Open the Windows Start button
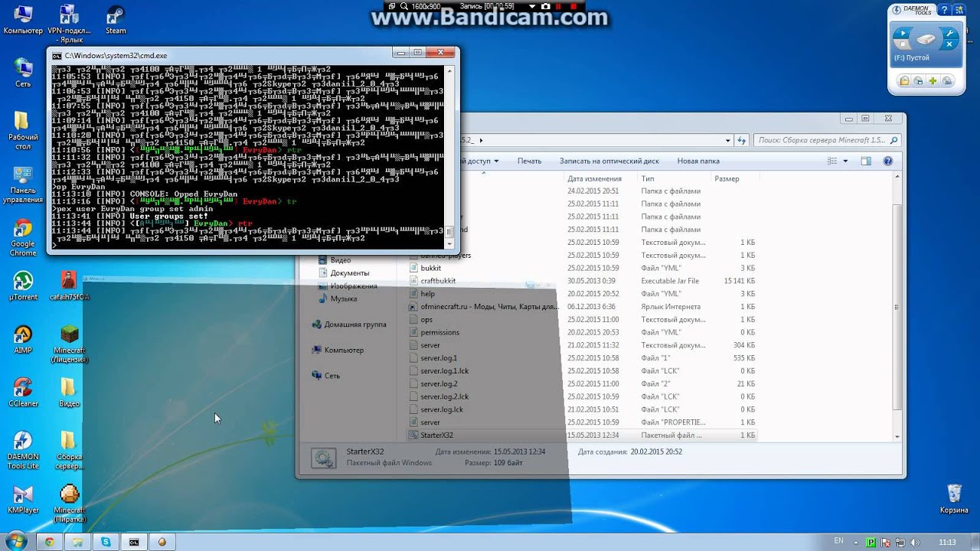 (x=16, y=541)
